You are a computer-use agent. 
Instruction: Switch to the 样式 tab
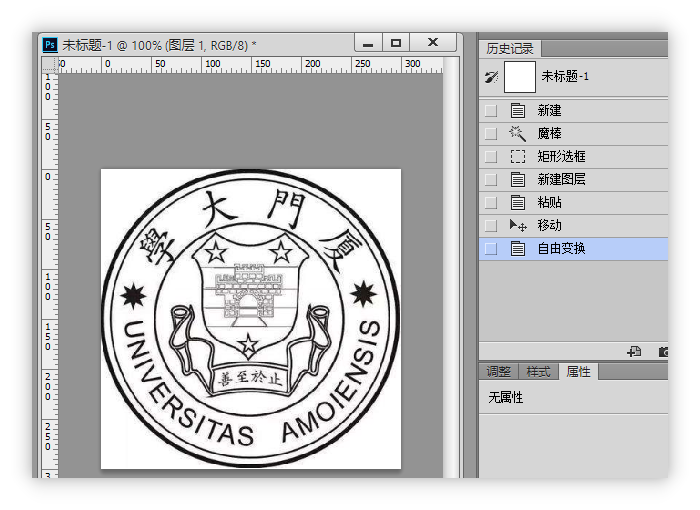coord(538,372)
